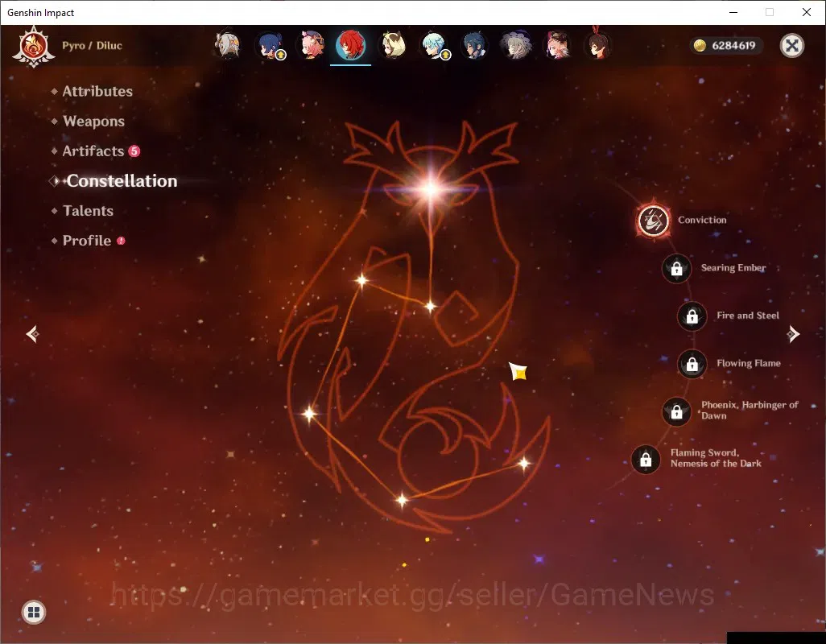Open the Artifacts menu

pyautogui.click(x=93, y=151)
